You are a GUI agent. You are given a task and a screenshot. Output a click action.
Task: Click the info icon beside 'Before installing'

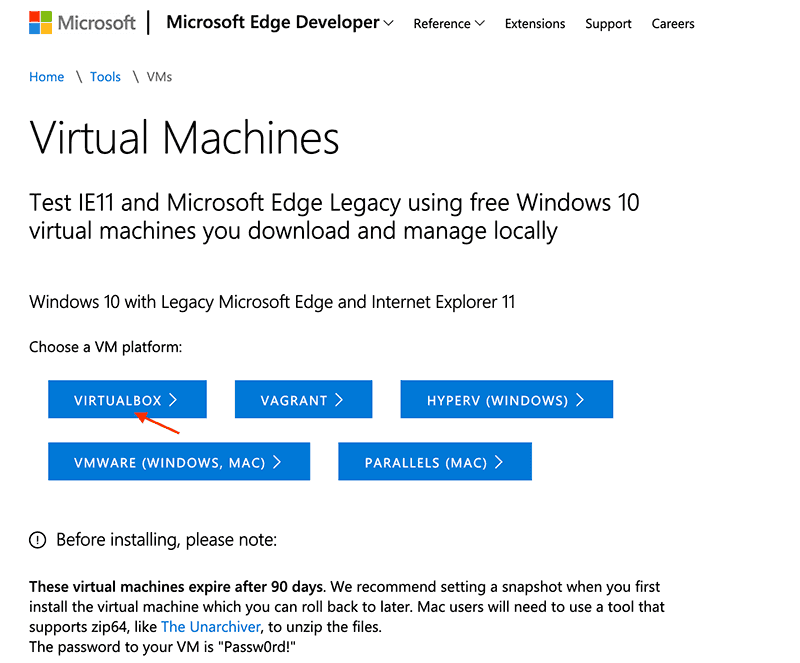37,539
